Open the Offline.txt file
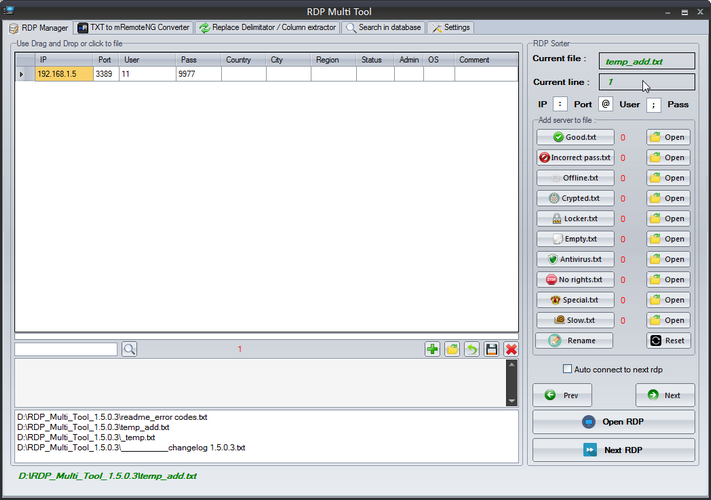The height and width of the screenshot is (500, 711). pyautogui.click(x=668, y=178)
